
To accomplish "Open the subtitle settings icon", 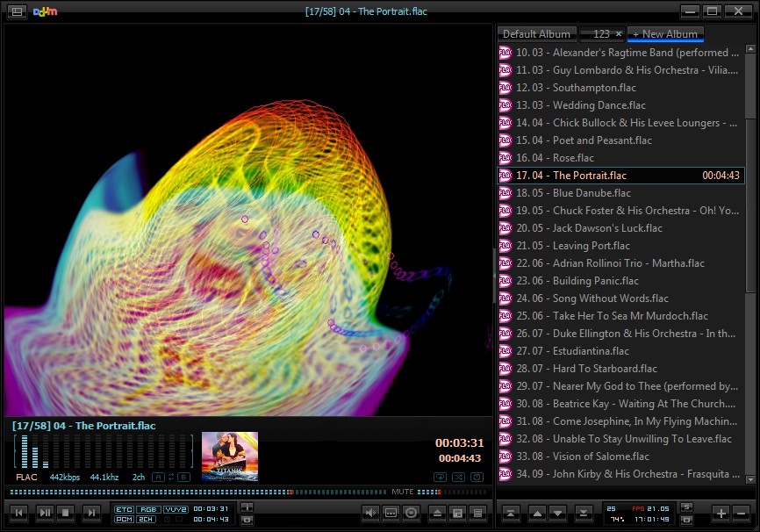I will [x=391, y=513].
